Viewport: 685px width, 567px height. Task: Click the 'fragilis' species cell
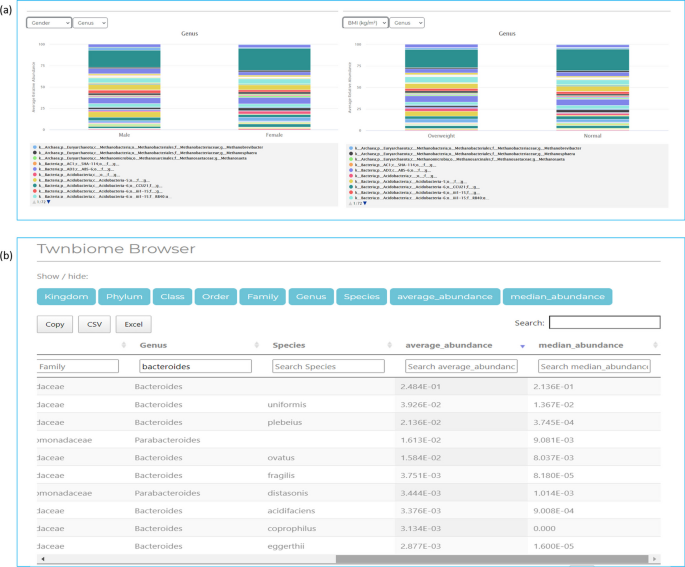pos(281,475)
